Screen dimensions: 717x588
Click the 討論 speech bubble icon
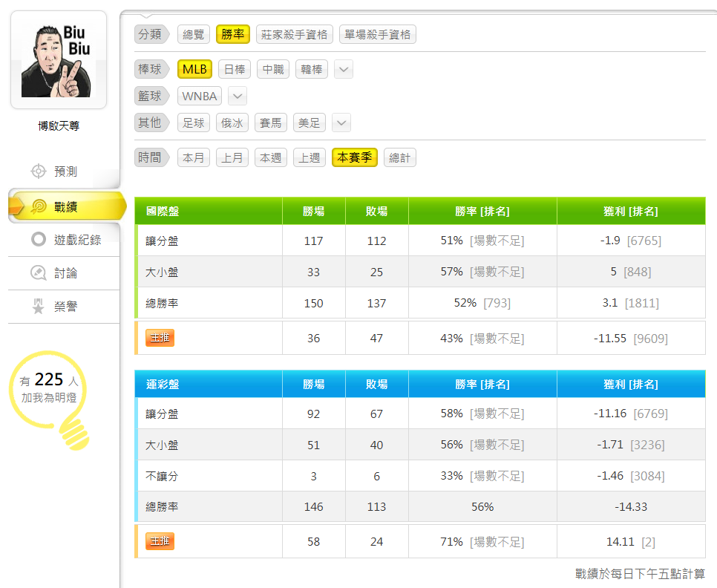click(x=39, y=273)
